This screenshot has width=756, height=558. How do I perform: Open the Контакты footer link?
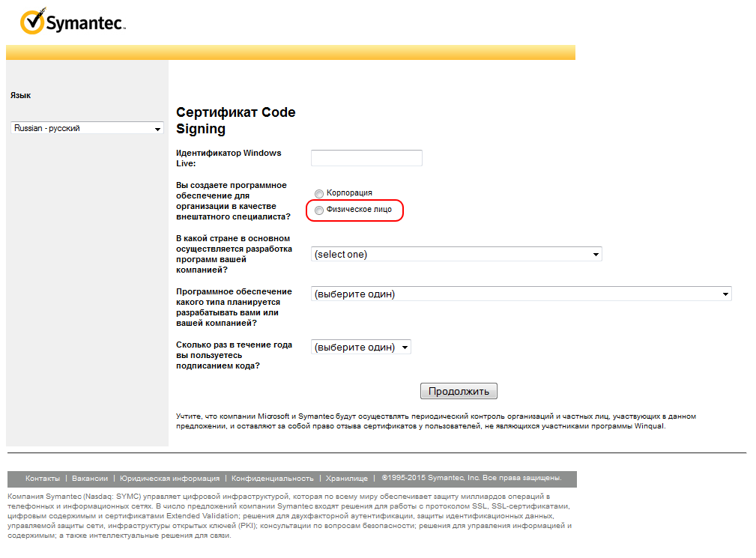tap(43, 478)
